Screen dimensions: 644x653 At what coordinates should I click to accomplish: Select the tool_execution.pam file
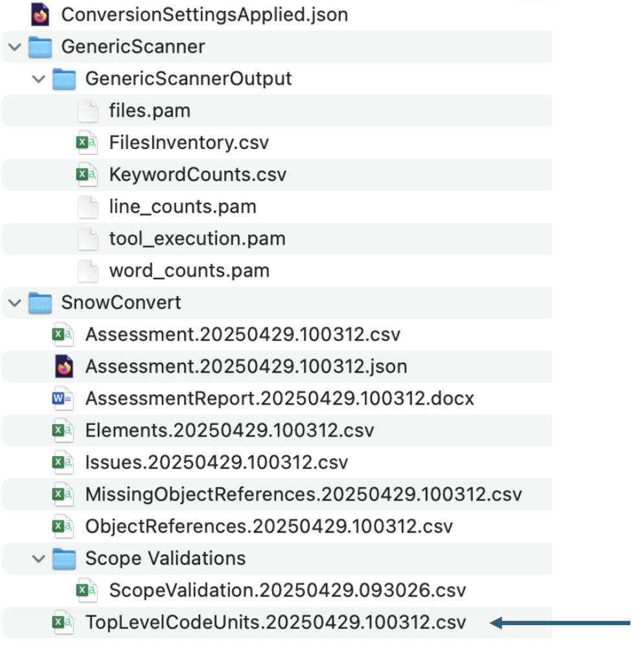click(x=194, y=238)
